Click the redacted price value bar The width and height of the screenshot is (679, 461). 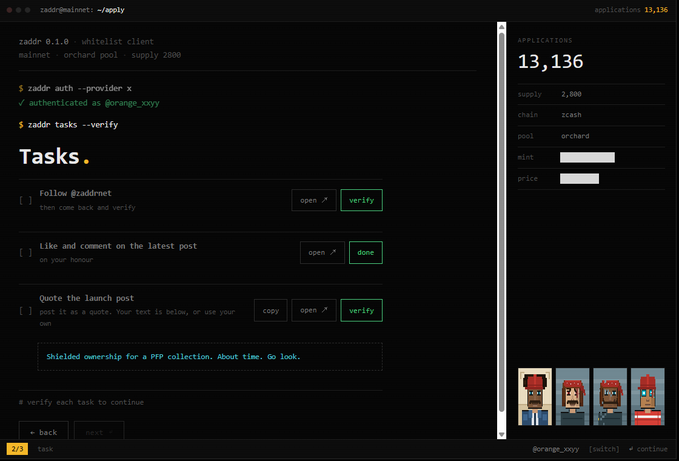pyautogui.click(x=579, y=178)
